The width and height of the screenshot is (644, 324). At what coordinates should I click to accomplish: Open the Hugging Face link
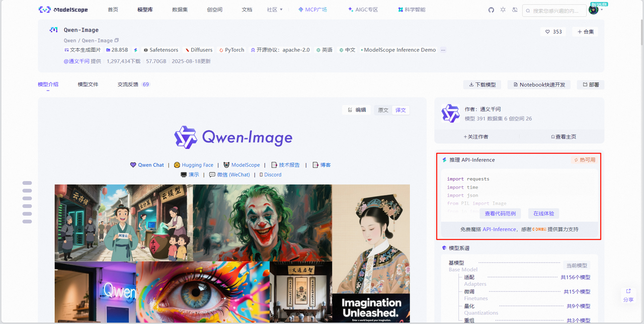193,165
